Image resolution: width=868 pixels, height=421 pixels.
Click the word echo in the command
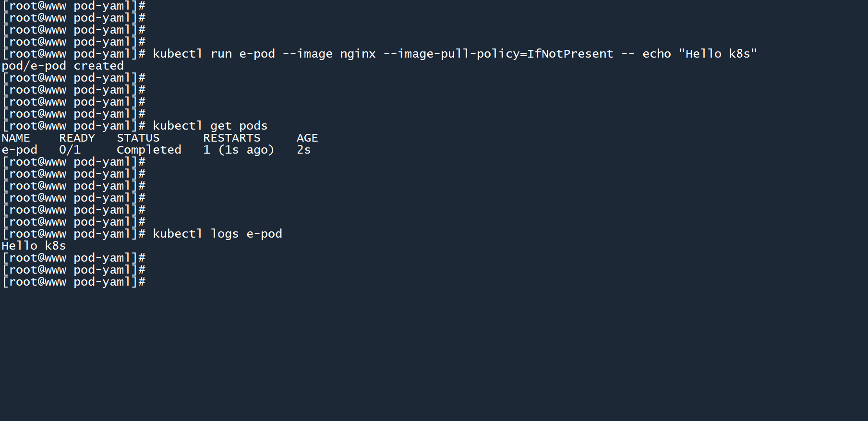coord(656,54)
